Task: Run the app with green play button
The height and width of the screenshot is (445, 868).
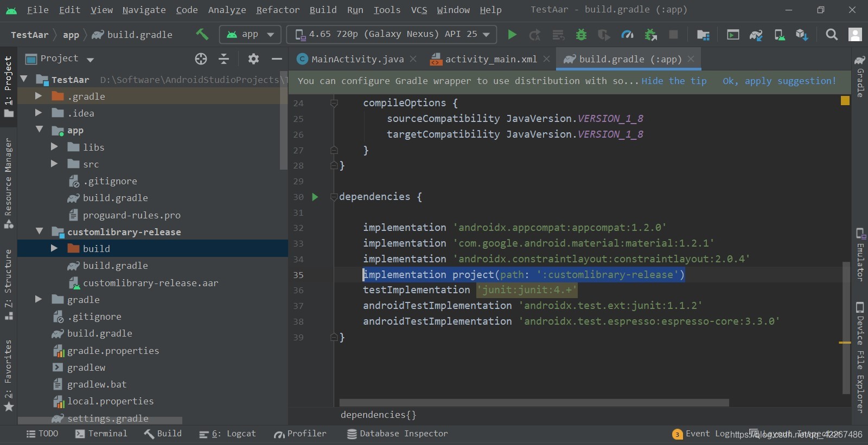Action: 512,35
